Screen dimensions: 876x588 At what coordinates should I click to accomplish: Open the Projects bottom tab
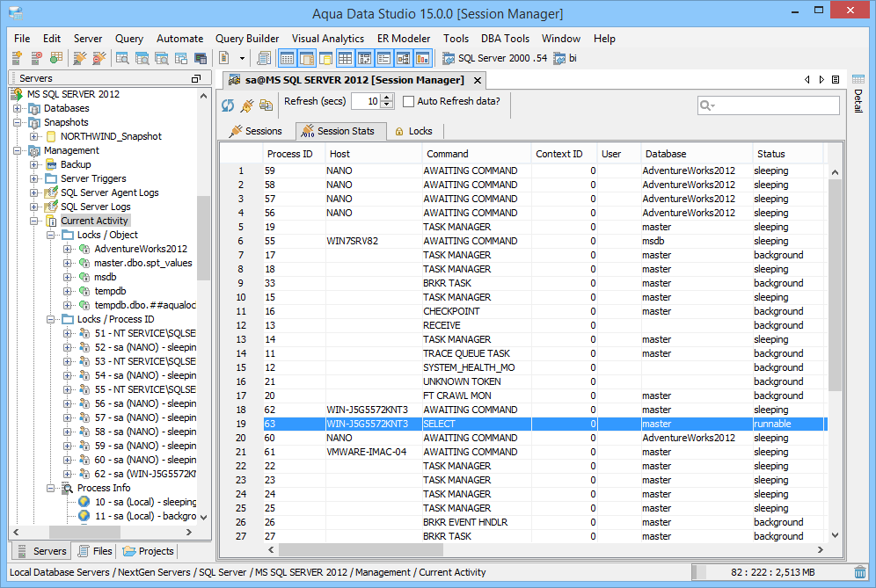tap(149, 551)
